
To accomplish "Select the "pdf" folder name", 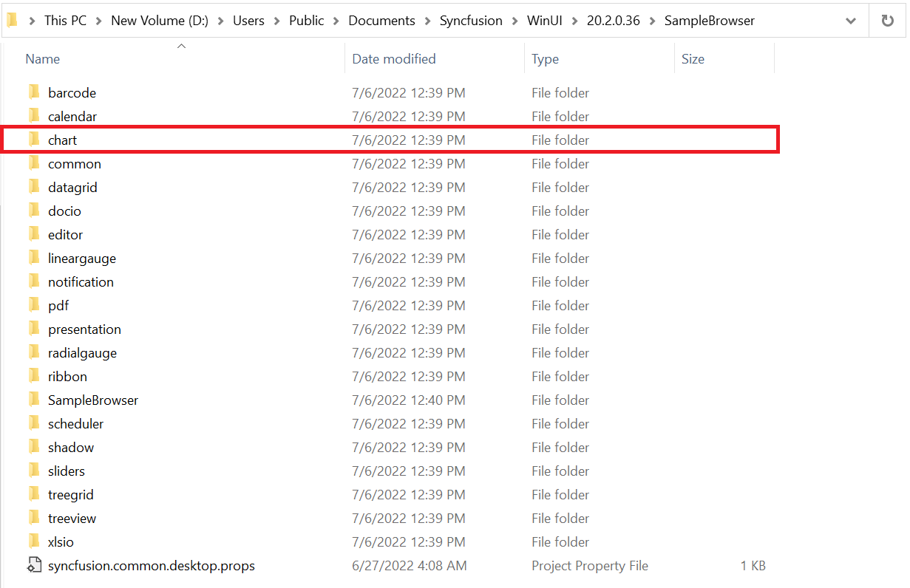I will 58,306.
